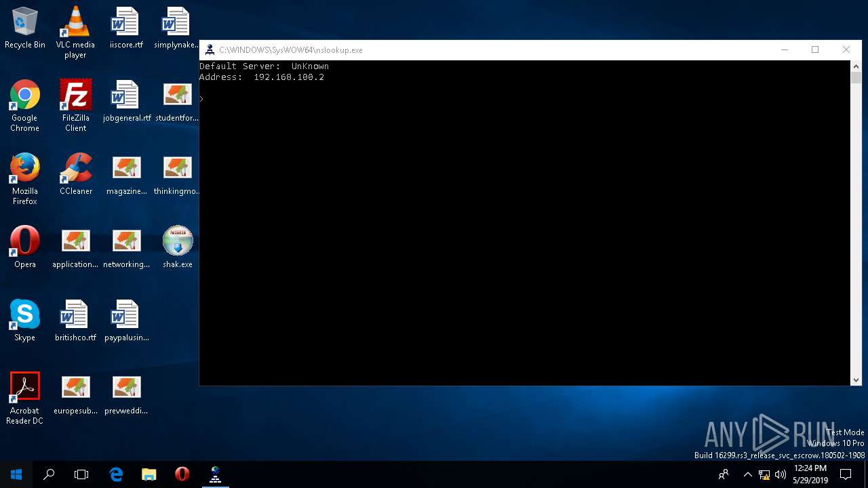The image size is (868, 488).
Task: Open Task View in taskbar
Action: pyautogui.click(x=81, y=474)
